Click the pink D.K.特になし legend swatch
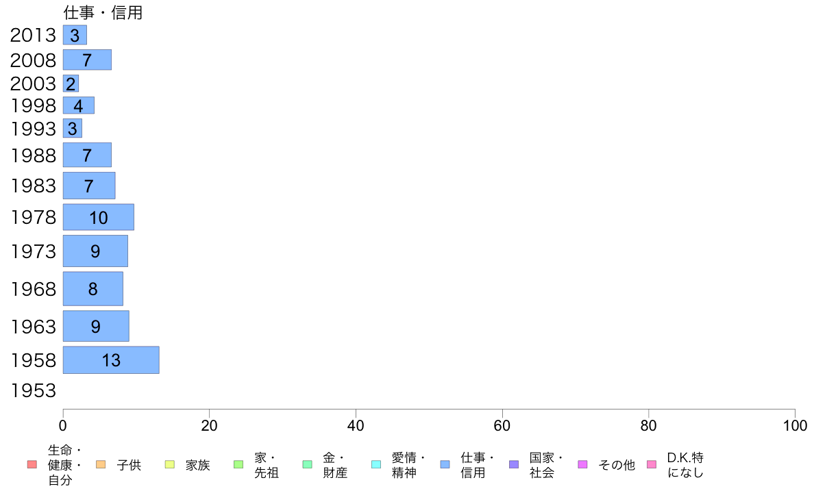Screen dimensions: 814x504 click(x=652, y=464)
